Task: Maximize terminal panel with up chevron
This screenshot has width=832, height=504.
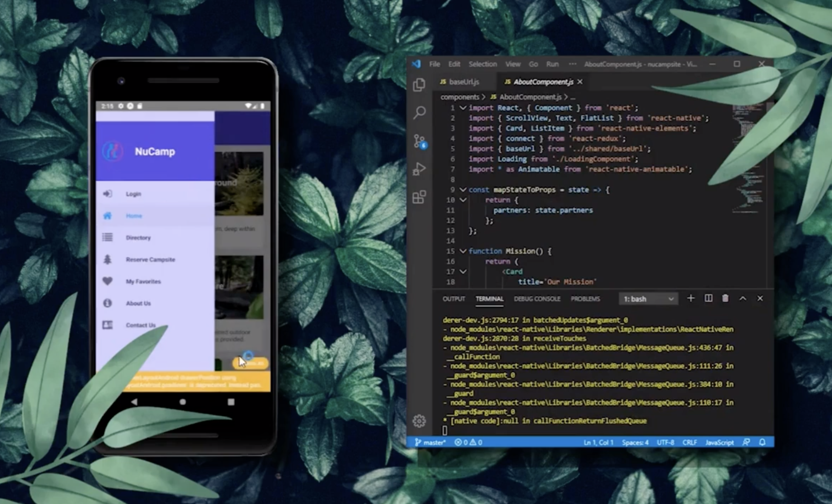Action: point(743,298)
